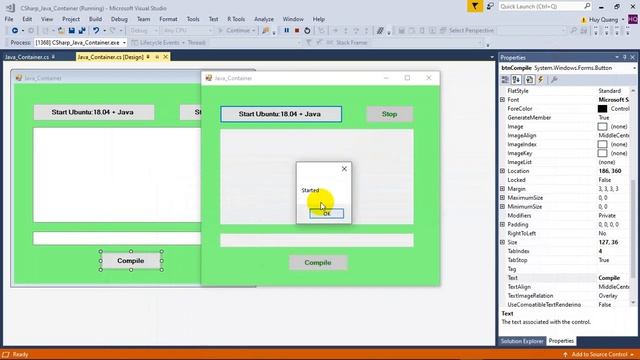Screen dimensions: 640x360
Task: Click the ImageIndex property preview swatch
Action: (x=602, y=144)
